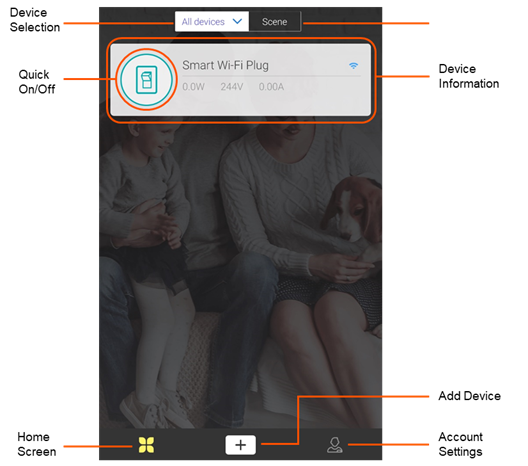Click the Home Screen annotation label
Viewport: 528px width, 466px height.
click(x=36, y=444)
